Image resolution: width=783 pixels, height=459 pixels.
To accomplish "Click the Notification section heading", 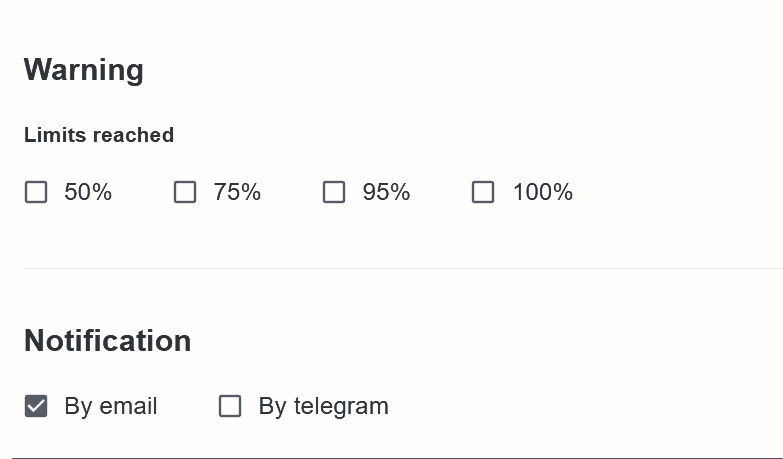I will point(107,341).
